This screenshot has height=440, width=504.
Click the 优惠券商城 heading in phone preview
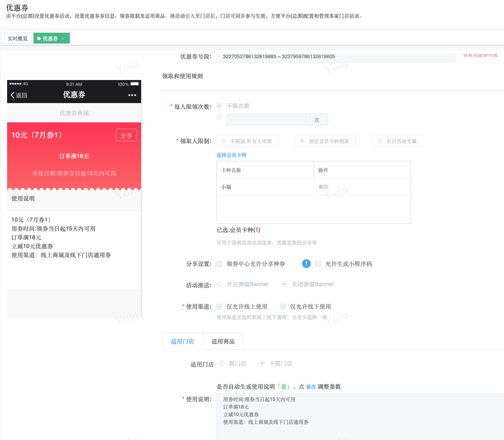pos(74,113)
